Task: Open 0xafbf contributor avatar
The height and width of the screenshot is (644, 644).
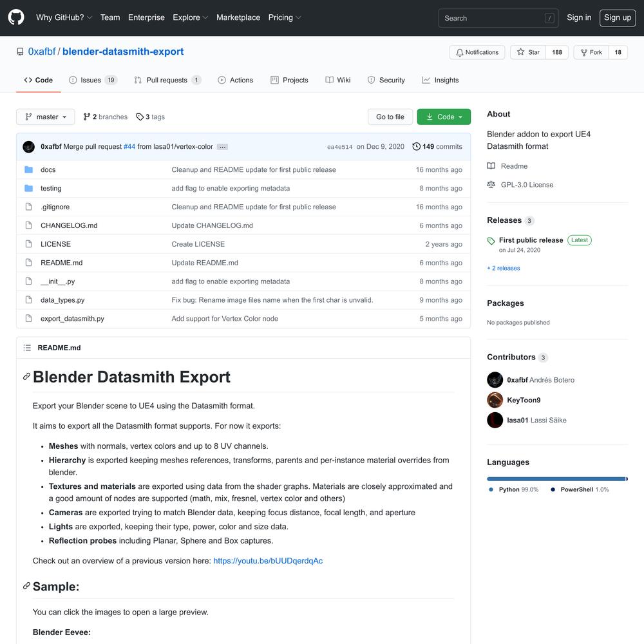Action: pos(495,380)
